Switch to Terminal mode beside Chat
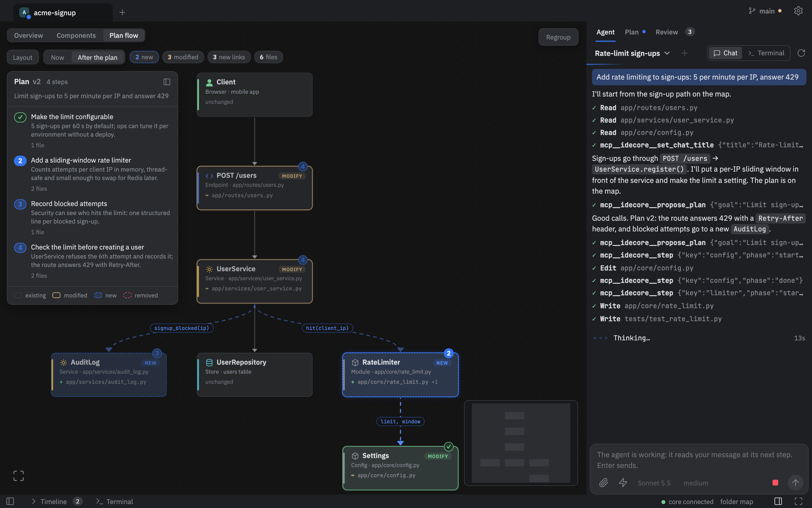 pyautogui.click(x=766, y=53)
